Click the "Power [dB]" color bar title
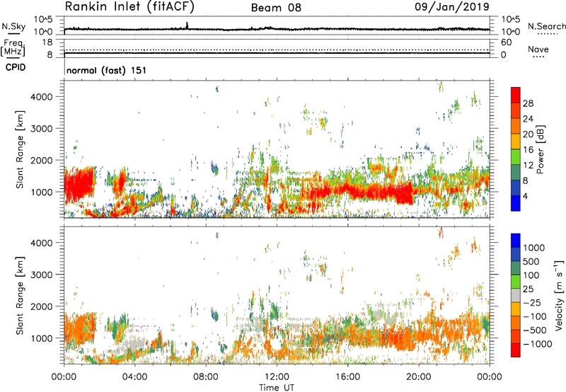The image size is (566, 392). 540,149
